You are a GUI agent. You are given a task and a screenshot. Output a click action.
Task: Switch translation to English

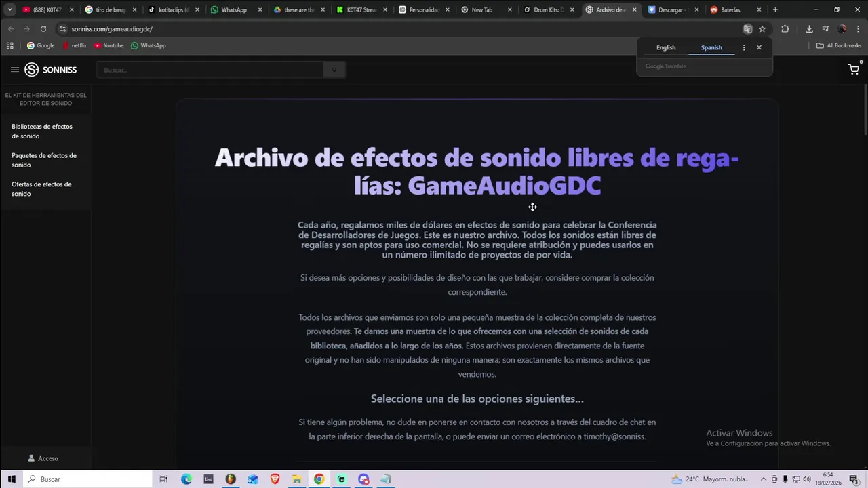[x=666, y=47]
